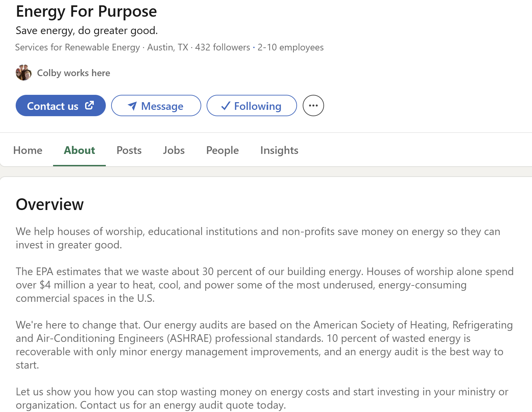Click the paper plane icon on Message
532x412 pixels.
[x=132, y=106]
